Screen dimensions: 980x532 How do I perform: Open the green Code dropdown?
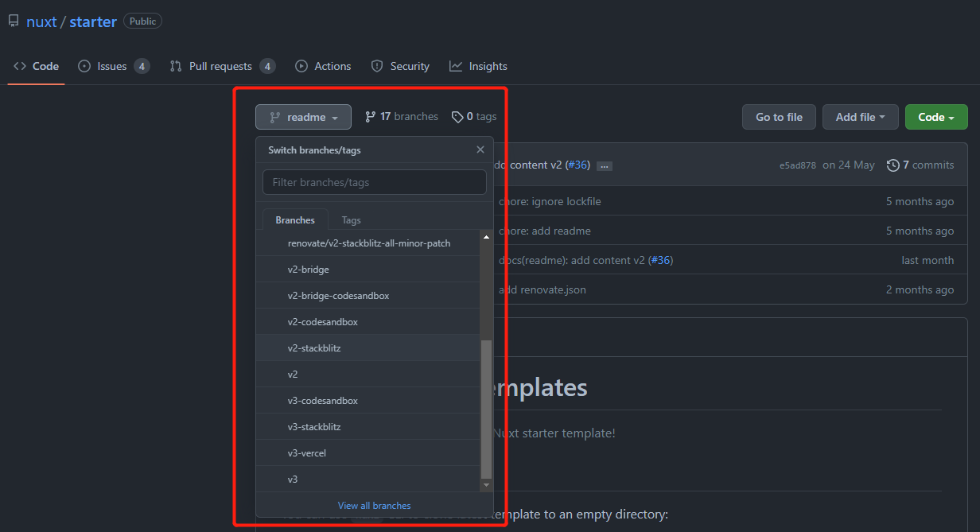click(936, 117)
